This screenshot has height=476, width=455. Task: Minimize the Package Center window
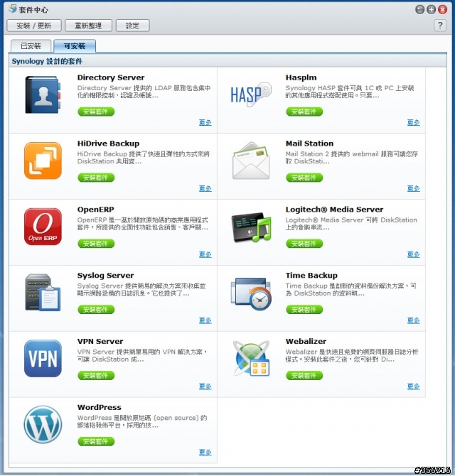click(419, 10)
